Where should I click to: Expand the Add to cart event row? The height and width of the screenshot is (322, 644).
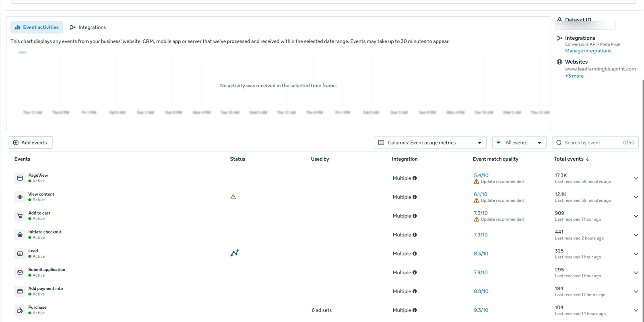coord(636,216)
